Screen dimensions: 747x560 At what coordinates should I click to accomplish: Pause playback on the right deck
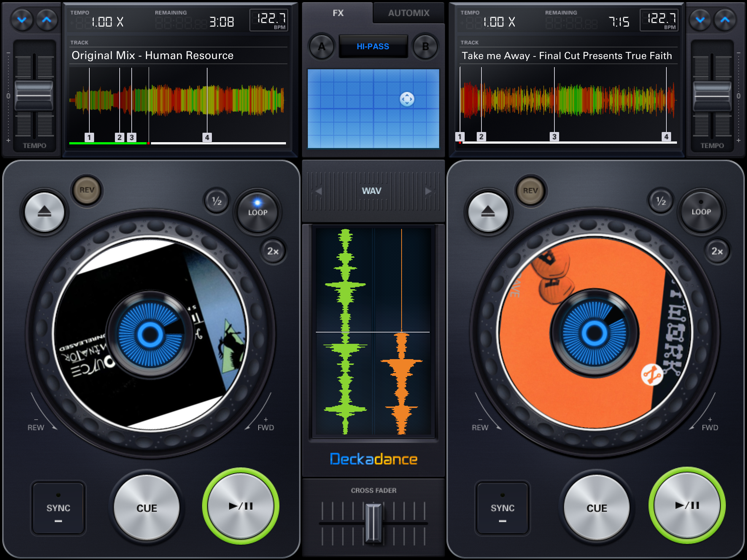[x=687, y=505]
